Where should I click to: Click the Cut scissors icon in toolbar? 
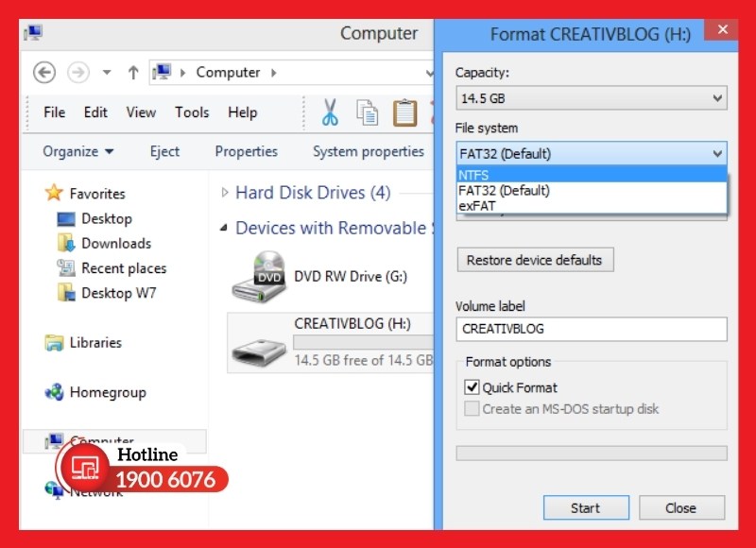330,112
